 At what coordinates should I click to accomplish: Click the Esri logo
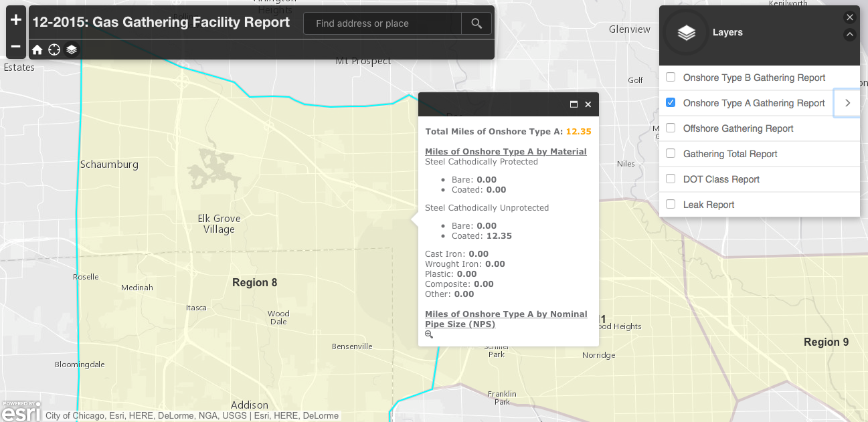(21, 411)
